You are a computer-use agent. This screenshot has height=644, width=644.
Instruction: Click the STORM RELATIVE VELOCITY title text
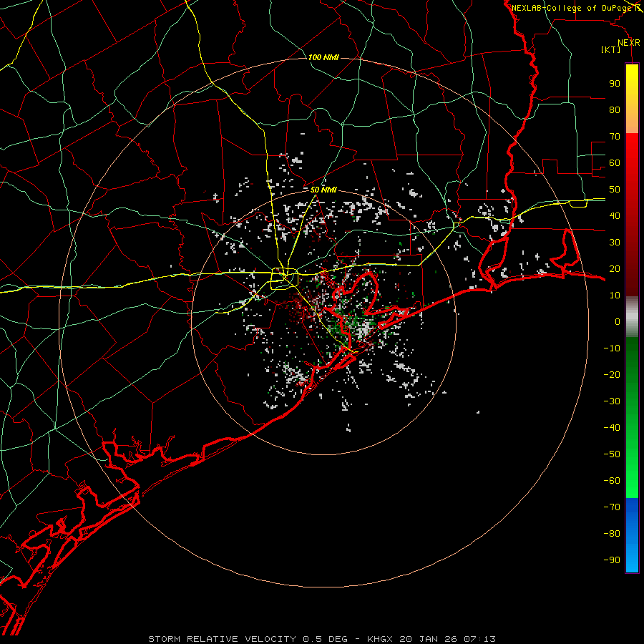pyautogui.click(x=222, y=639)
